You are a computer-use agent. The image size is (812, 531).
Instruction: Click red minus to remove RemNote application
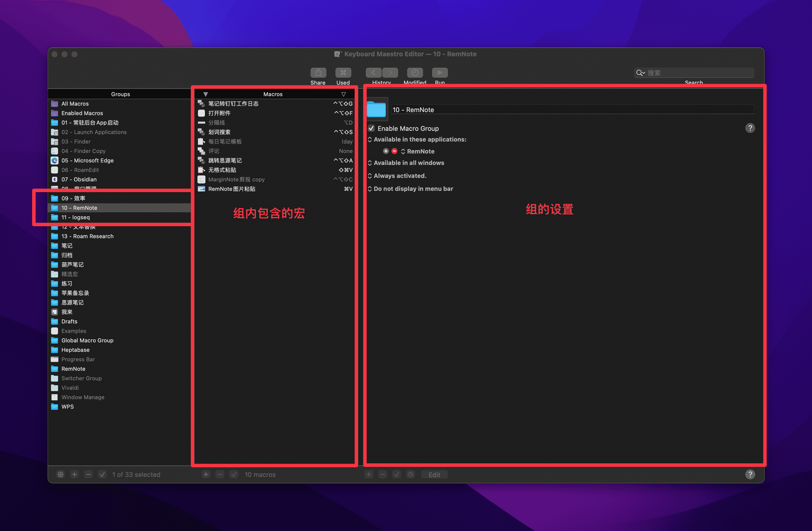click(x=394, y=151)
